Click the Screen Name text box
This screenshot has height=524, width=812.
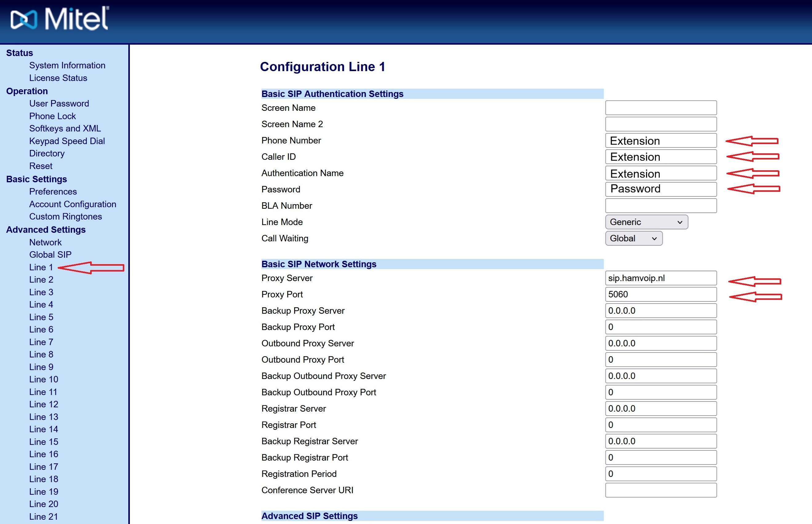click(660, 108)
